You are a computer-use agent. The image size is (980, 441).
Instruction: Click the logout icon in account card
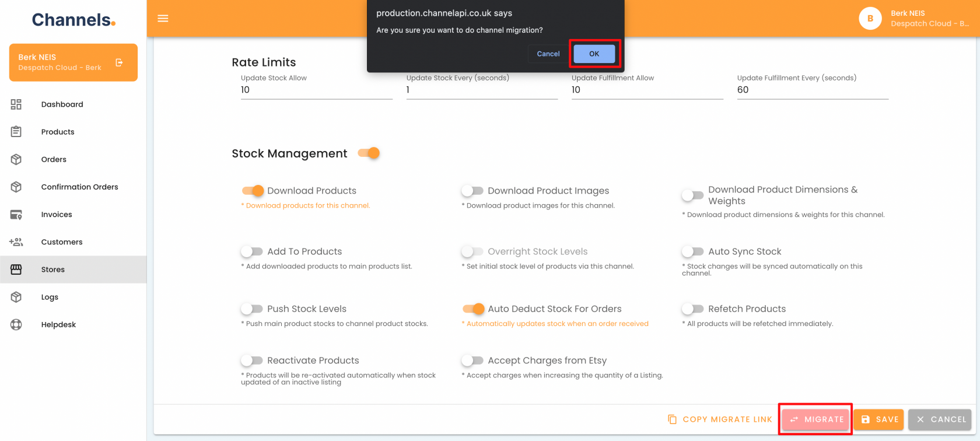119,62
